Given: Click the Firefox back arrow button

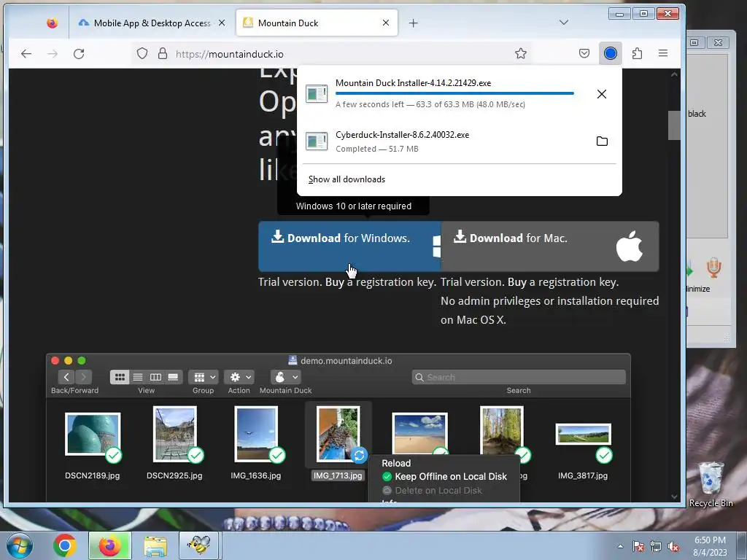Looking at the screenshot, I should (26, 54).
